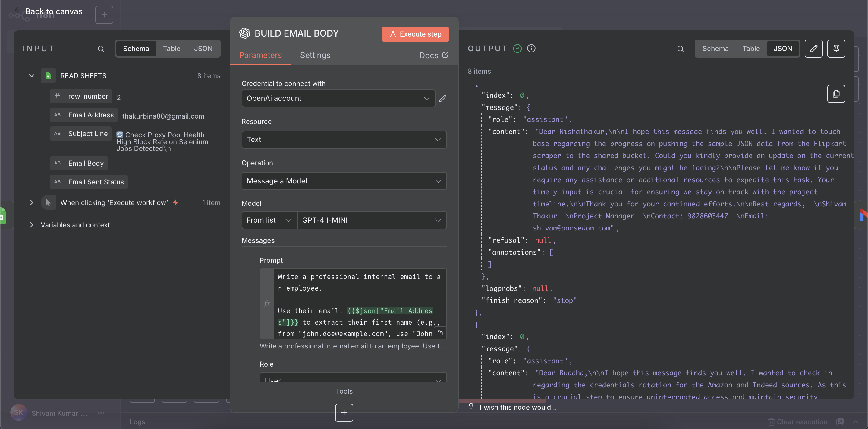Switch the input view to Table

tap(171, 49)
